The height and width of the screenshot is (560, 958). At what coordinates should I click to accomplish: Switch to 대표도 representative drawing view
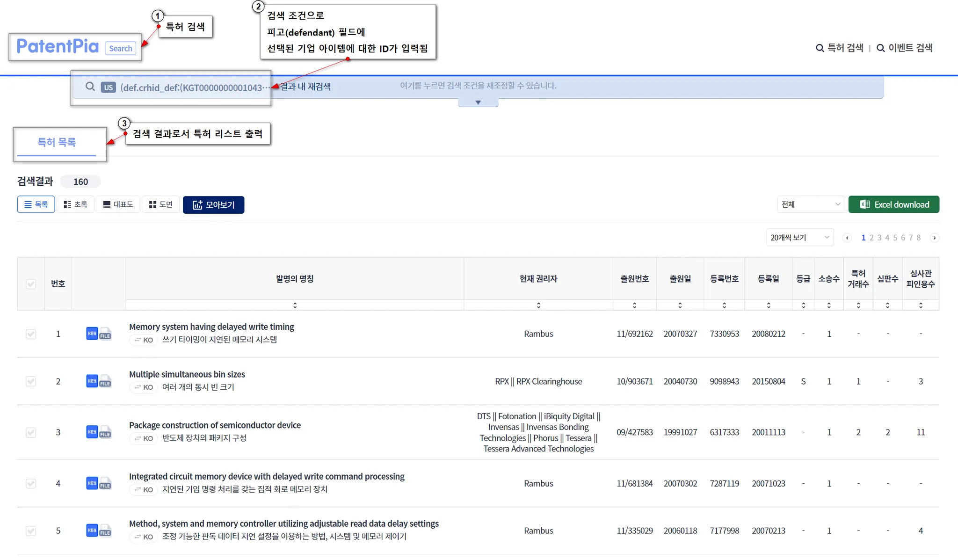tap(118, 204)
